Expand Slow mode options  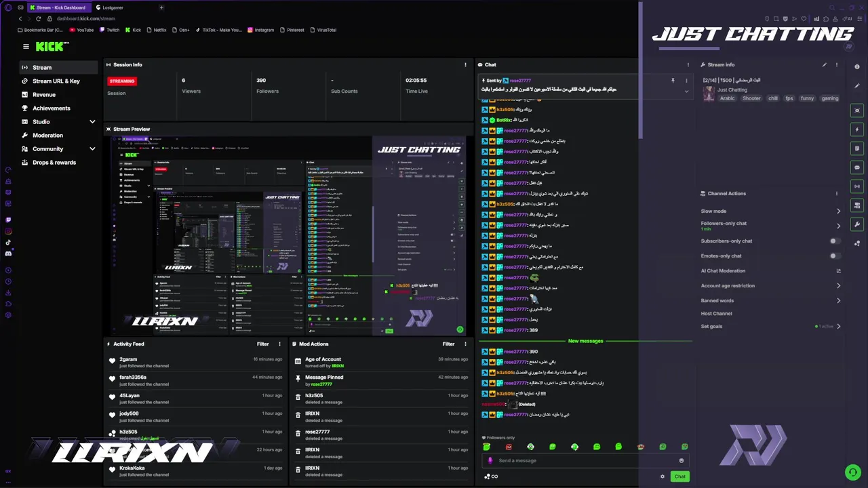pos(839,211)
